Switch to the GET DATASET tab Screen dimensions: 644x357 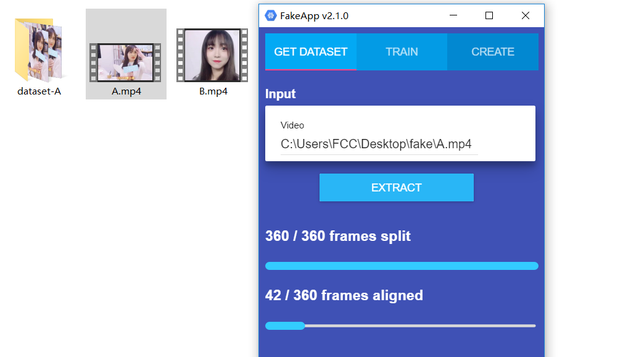pos(310,52)
